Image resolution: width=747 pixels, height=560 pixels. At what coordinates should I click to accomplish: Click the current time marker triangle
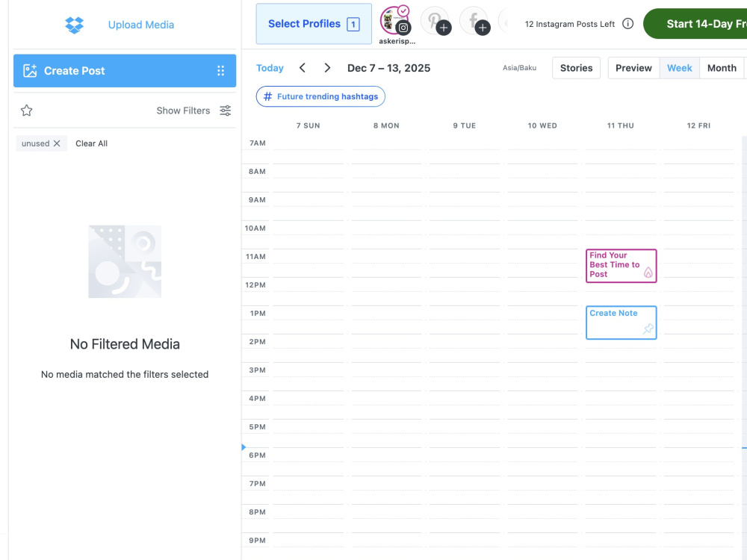244,447
